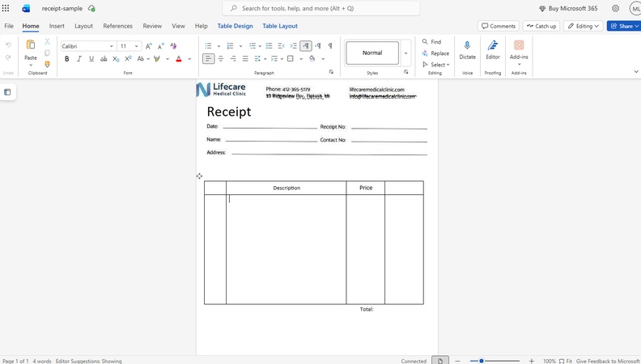This screenshot has width=641, height=364.
Task: Click Buy Microsoft 365
Action: [x=568, y=8]
